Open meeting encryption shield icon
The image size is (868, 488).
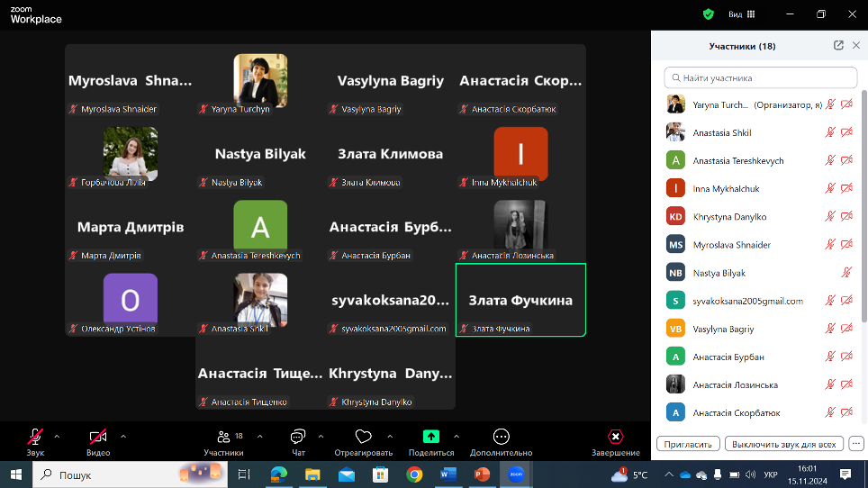(708, 14)
